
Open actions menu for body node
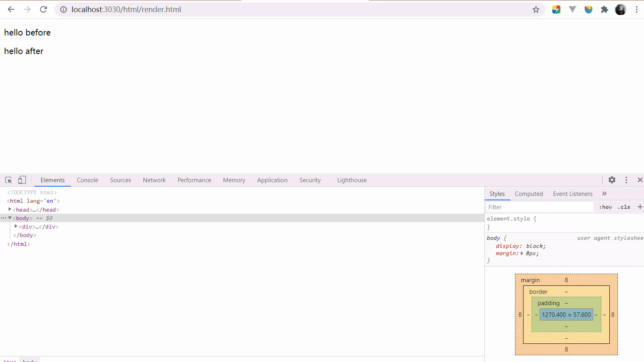(x=4, y=218)
